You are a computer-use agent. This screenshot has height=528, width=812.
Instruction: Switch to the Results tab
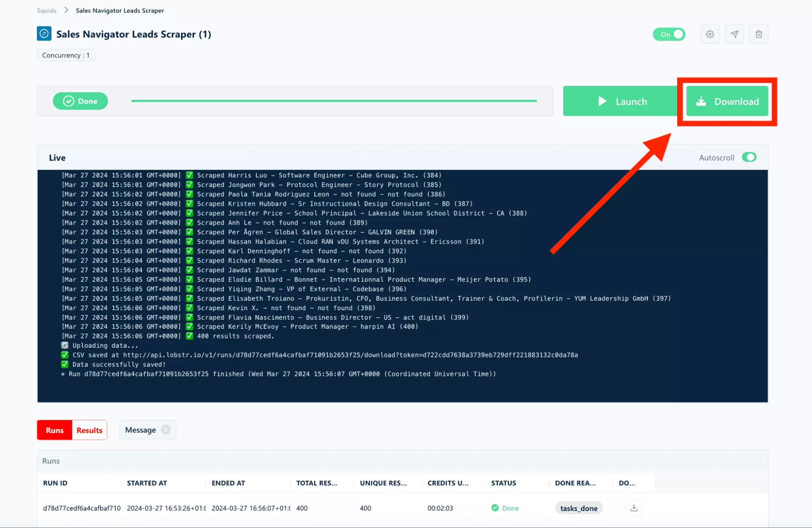click(89, 430)
